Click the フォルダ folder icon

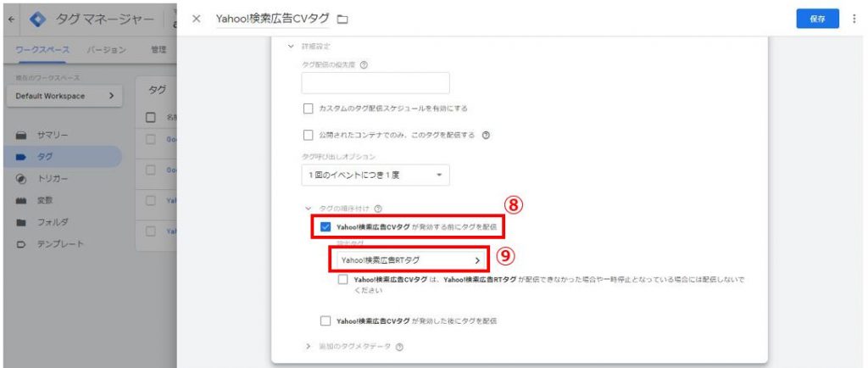coord(21,222)
